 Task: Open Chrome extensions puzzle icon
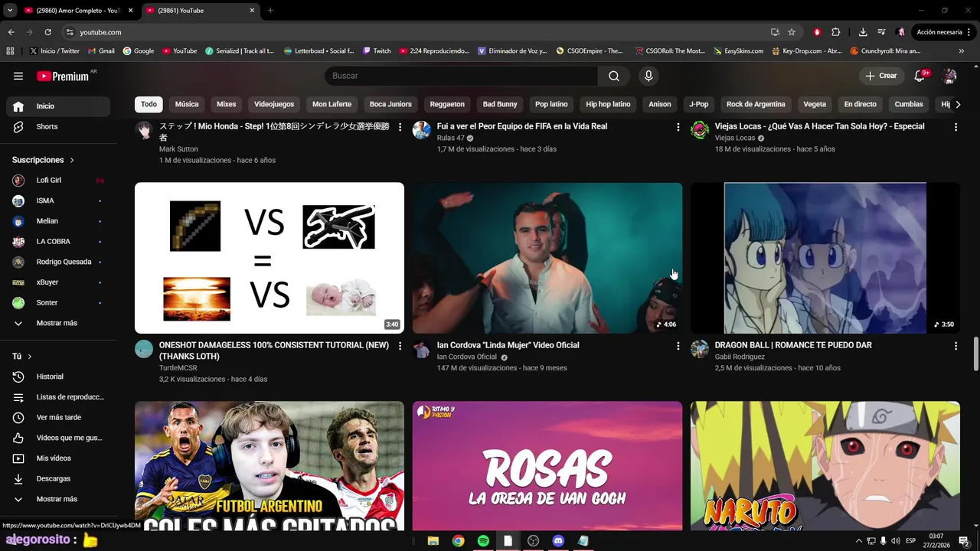(835, 32)
